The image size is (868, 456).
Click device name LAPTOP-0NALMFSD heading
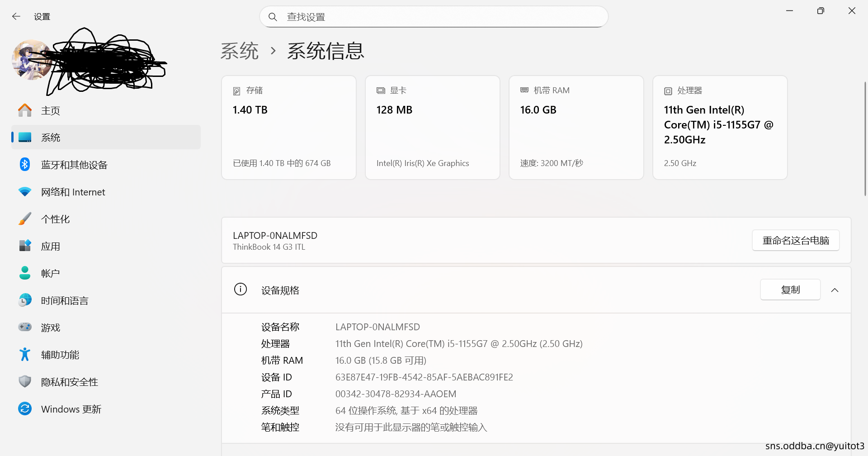[275, 235]
